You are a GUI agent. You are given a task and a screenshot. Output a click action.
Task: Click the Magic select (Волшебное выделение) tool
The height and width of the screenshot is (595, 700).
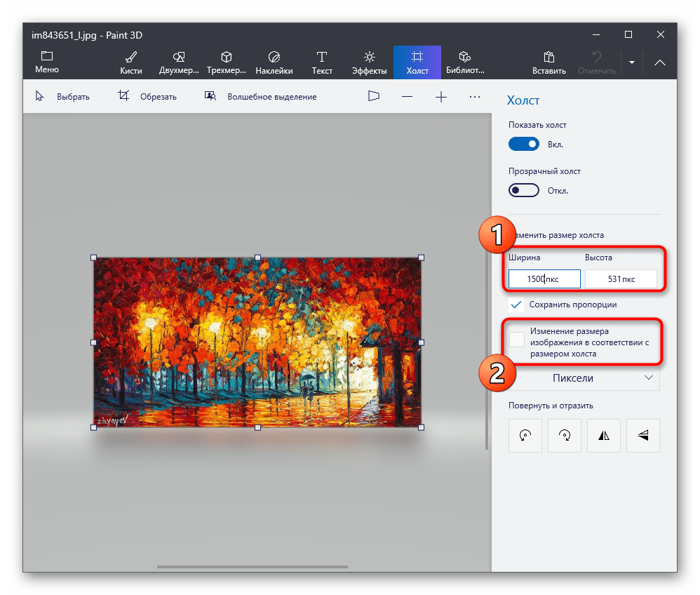click(261, 97)
